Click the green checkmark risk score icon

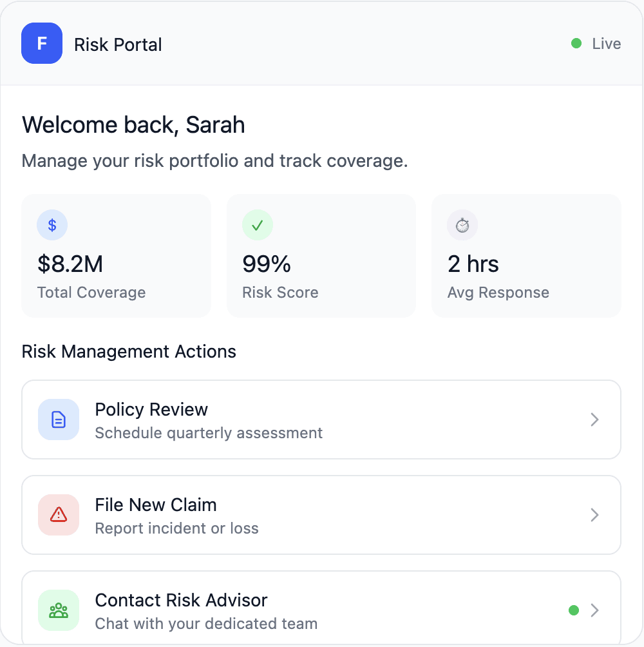coord(258,225)
